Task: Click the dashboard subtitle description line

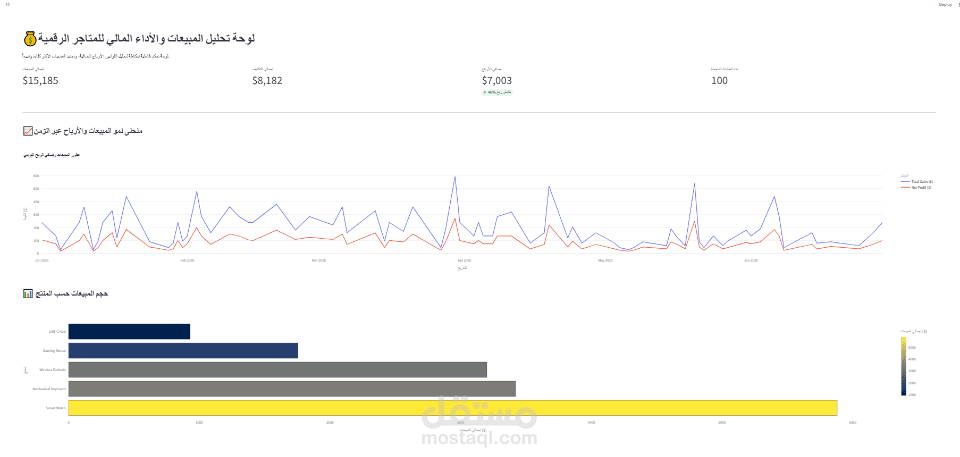Action: point(96,56)
